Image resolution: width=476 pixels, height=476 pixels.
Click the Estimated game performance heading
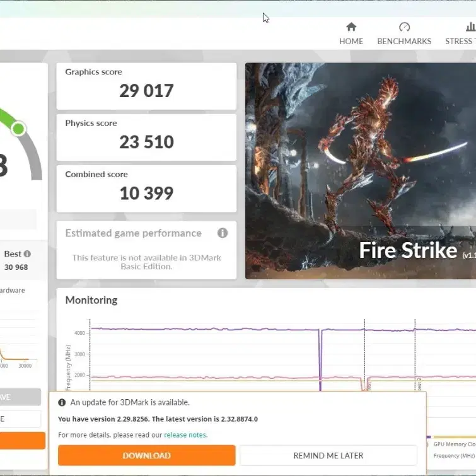[x=133, y=233]
